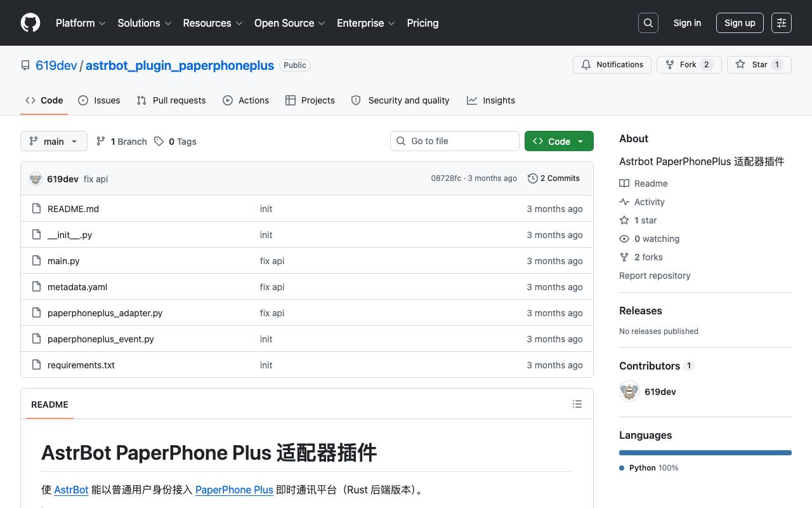The width and height of the screenshot is (812, 508).
Task: Click the file icon beside paperphoneplus_adapter.py
Action: pyautogui.click(x=36, y=313)
